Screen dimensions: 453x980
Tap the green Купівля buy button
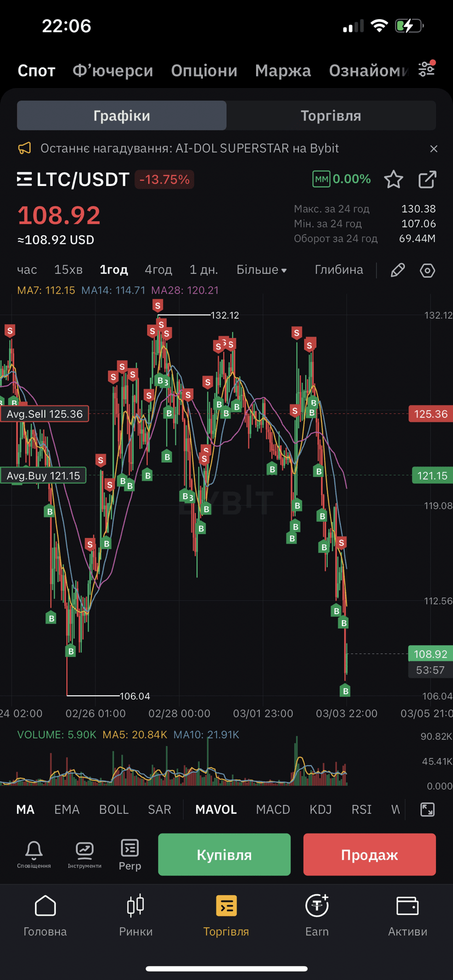(224, 855)
